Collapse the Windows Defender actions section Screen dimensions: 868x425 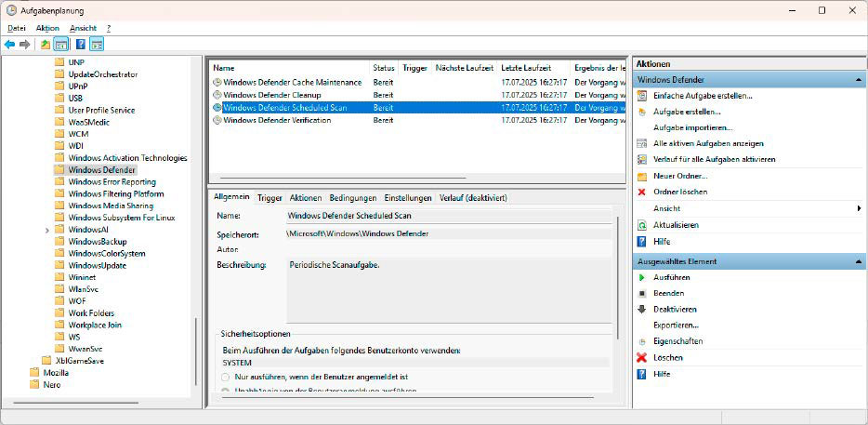(x=858, y=80)
